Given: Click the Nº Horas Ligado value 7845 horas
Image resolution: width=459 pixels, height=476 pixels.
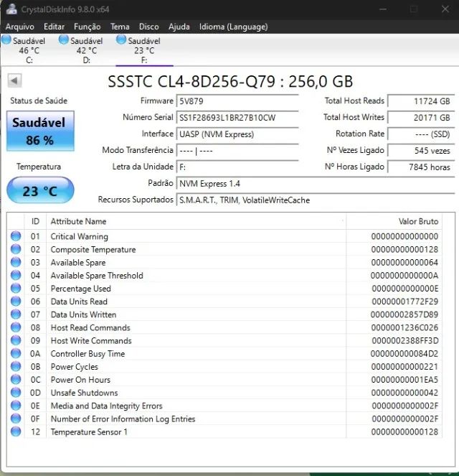Looking at the screenshot, I should point(421,167).
